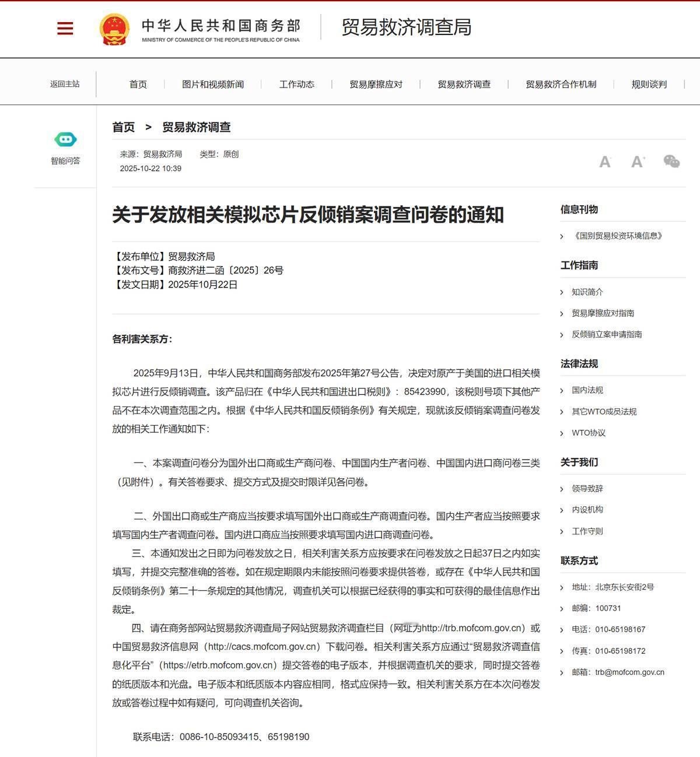Open the red hamburger menu
The height and width of the screenshot is (757, 700).
click(65, 28)
